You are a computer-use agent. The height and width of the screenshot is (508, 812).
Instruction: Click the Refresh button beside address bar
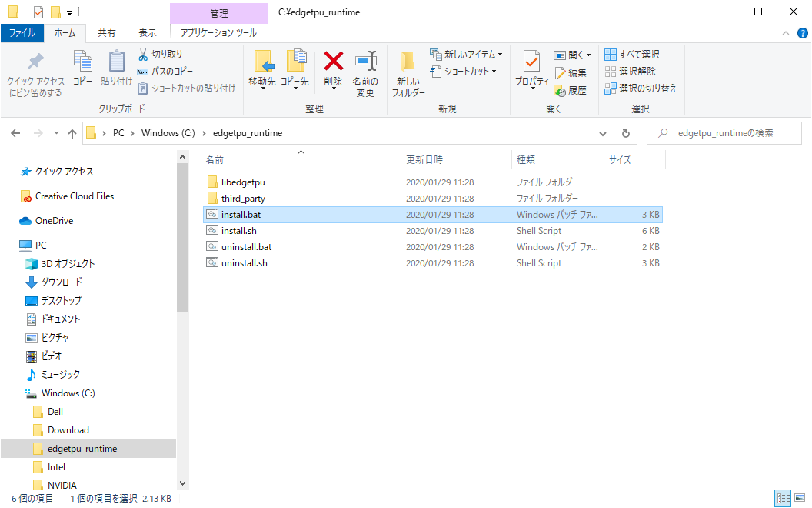coord(626,133)
